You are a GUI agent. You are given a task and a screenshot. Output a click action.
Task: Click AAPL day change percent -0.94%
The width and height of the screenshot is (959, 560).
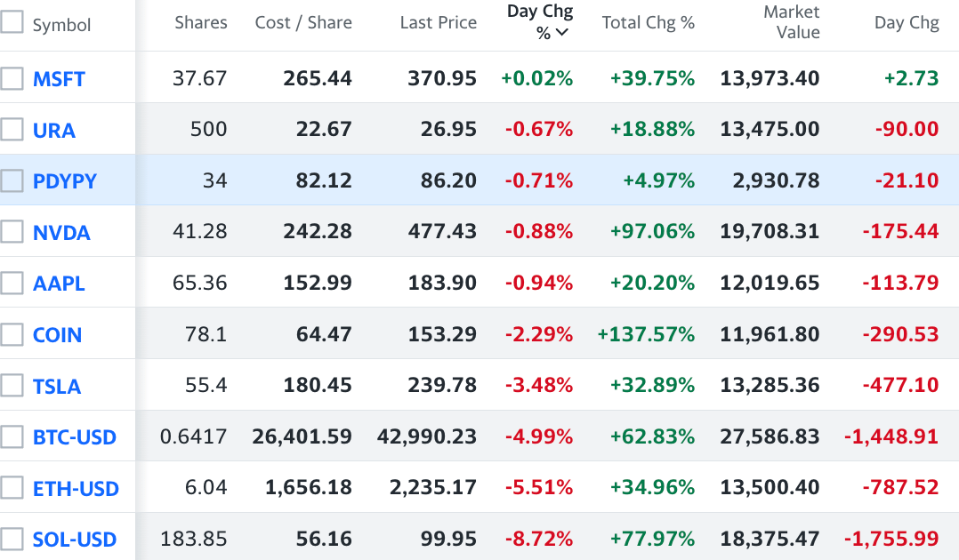(x=539, y=283)
